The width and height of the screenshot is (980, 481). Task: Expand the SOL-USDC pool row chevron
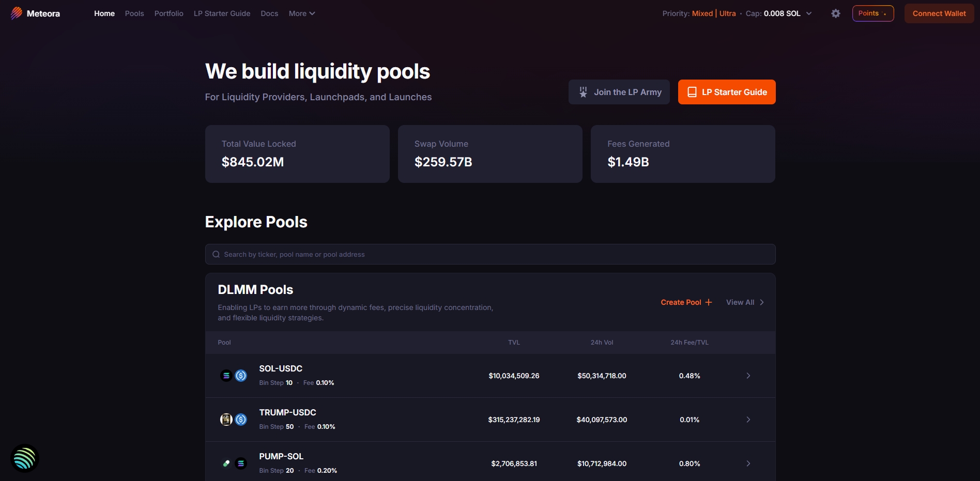coord(748,376)
